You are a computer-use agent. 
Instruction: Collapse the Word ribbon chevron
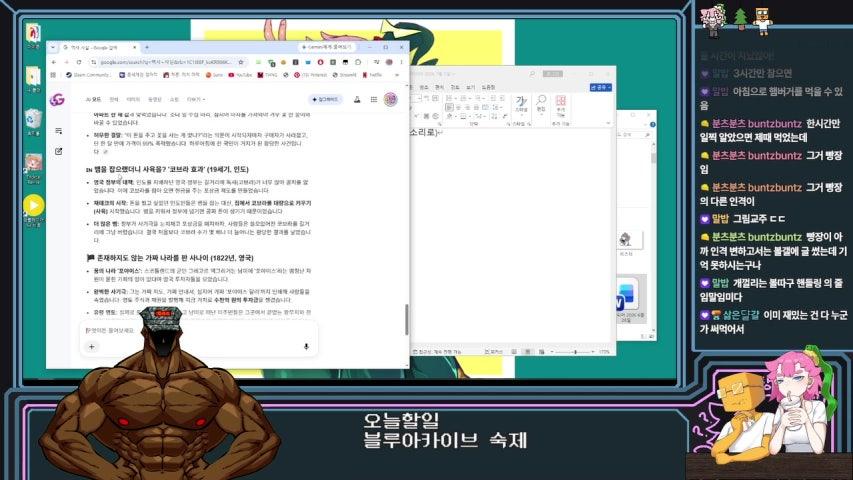[x=608, y=123]
